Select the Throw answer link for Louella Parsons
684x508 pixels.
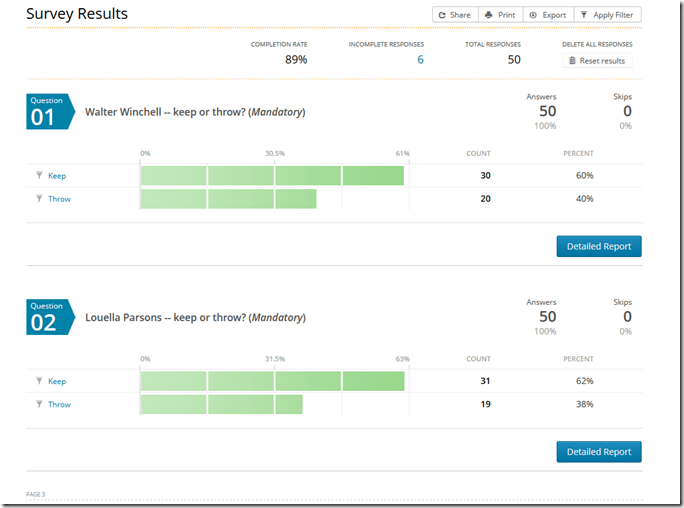[59, 405]
